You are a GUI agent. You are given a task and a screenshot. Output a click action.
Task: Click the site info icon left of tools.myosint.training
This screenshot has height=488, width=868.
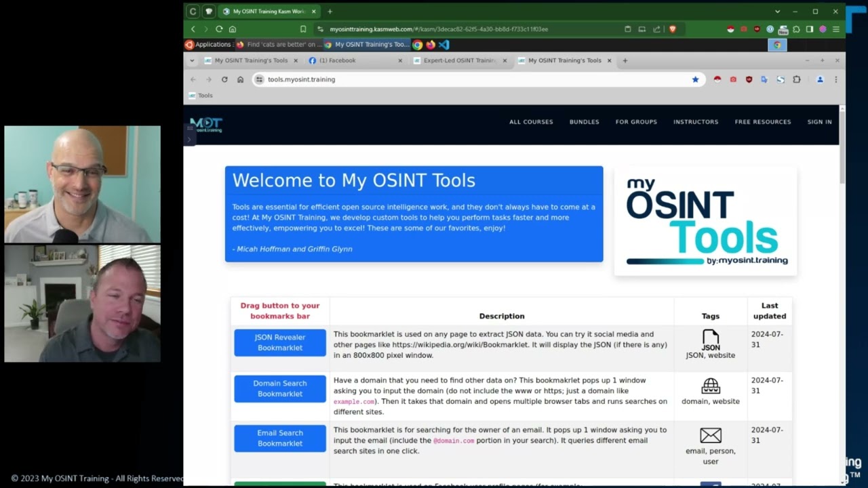[259, 79]
